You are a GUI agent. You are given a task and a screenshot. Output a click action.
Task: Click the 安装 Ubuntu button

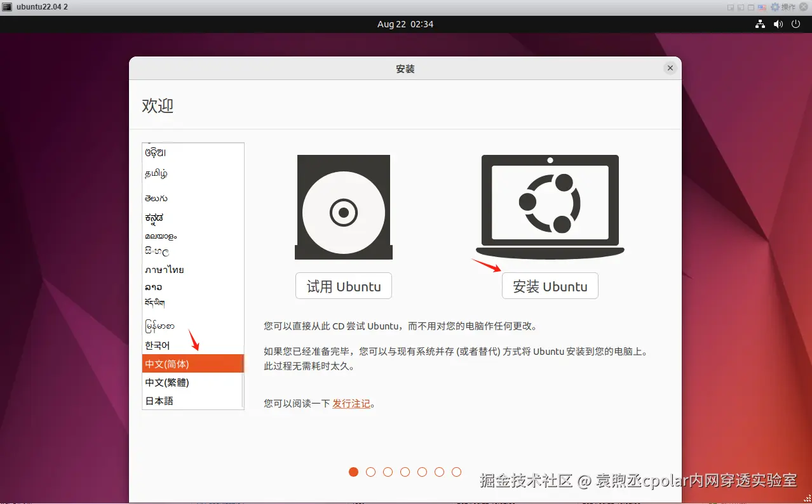tap(550, 286)
